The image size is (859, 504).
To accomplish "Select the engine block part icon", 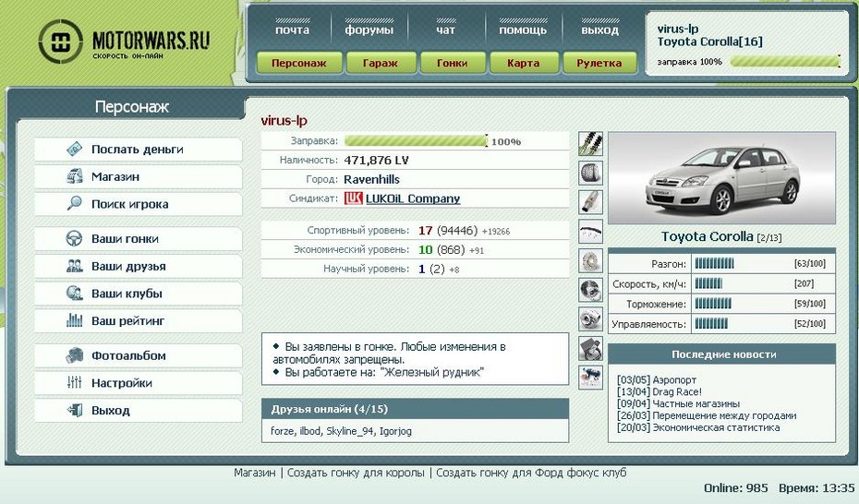I will click(590, 349).
